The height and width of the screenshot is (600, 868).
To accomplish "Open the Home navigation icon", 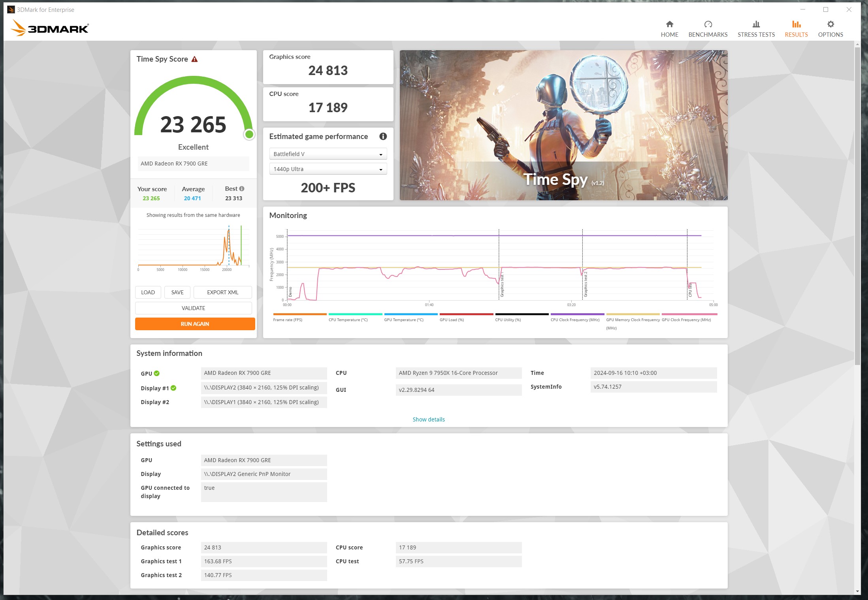I will pos(669,24).
